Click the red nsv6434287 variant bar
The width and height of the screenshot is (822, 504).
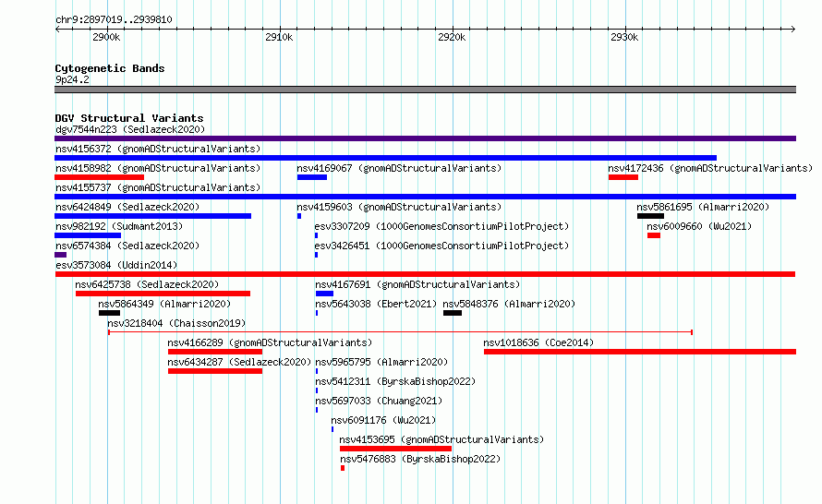[x=215, y=371]
